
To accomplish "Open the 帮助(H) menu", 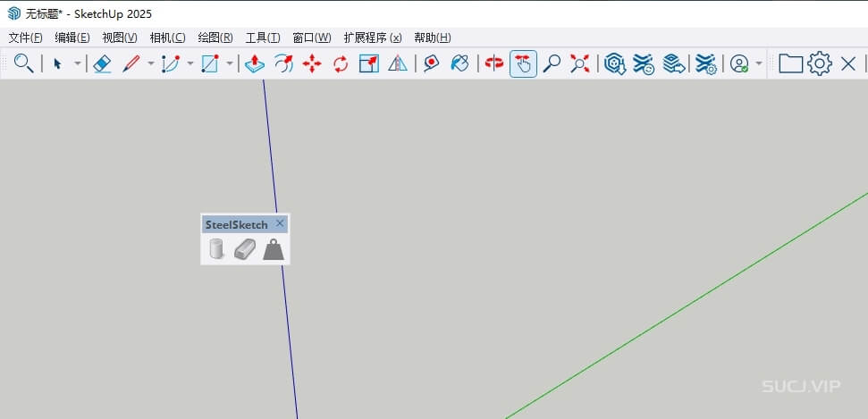I will pos(433,38).
